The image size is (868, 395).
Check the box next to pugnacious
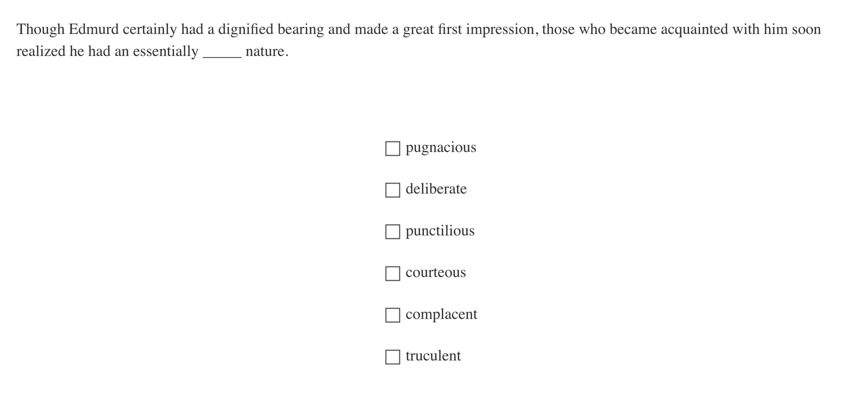point(392,148)
